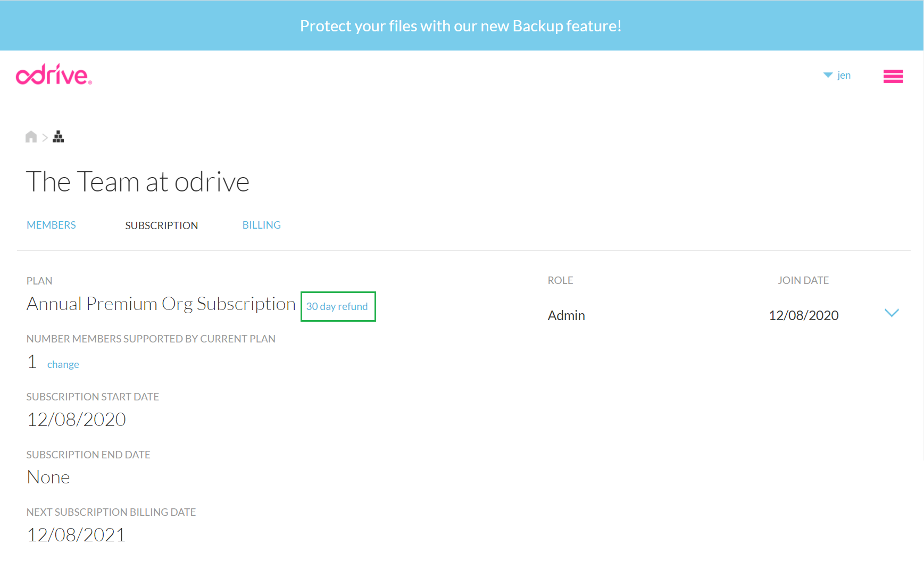Click the organization breadcrumb icon
This screenshot has height=586, width=924.
click(x=59, y=137)
